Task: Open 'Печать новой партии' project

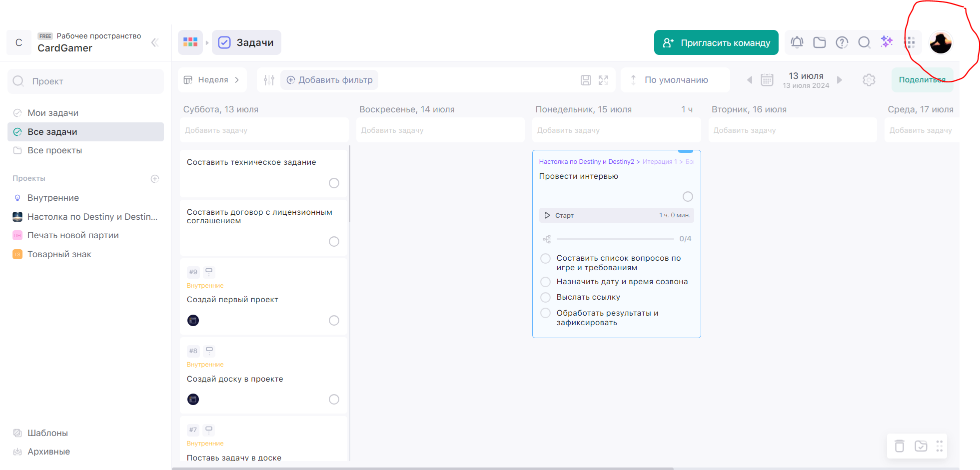Action: click(x=85, y=235)
